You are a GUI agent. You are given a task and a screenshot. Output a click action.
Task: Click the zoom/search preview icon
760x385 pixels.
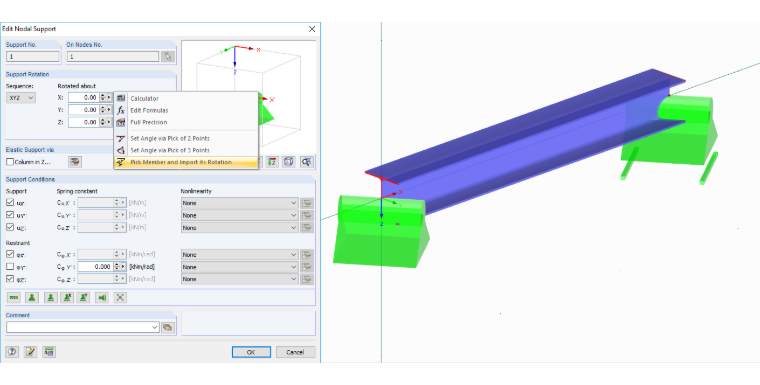coord(306,162)
